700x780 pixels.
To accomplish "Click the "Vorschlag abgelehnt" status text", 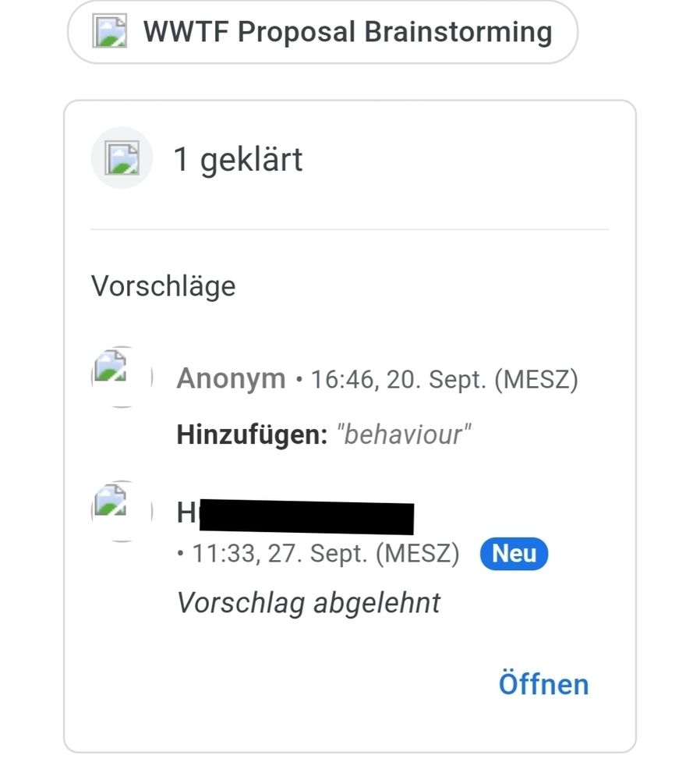I will point(309,603).
